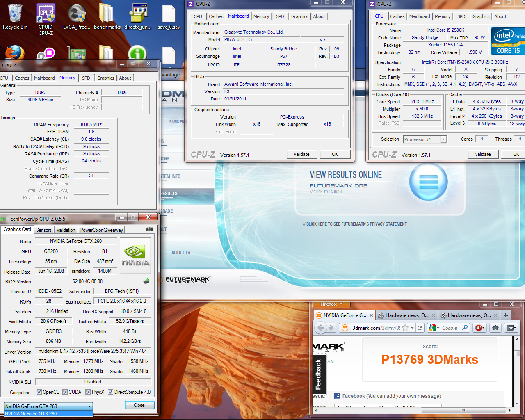
Task: Reload the 3dmark.com page in Firefox
Action: pyautogui.click(x=420, y=328)
